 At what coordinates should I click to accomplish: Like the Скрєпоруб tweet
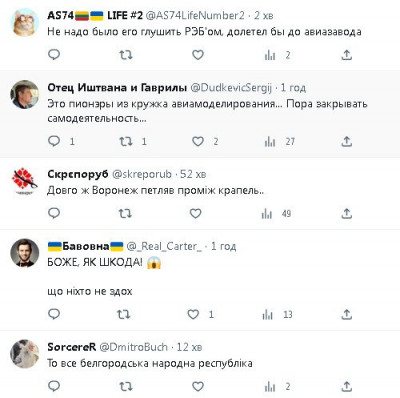pos(195,213)
